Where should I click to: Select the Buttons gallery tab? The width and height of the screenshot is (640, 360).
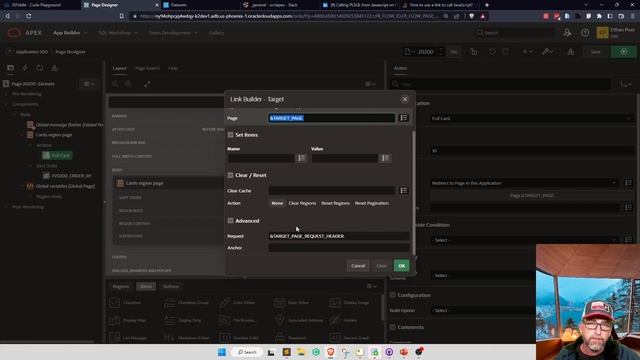[x=171, y=287]
